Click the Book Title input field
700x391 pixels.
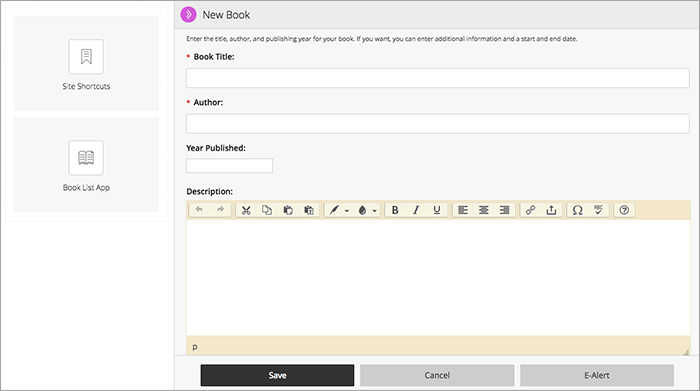point(438,78)
